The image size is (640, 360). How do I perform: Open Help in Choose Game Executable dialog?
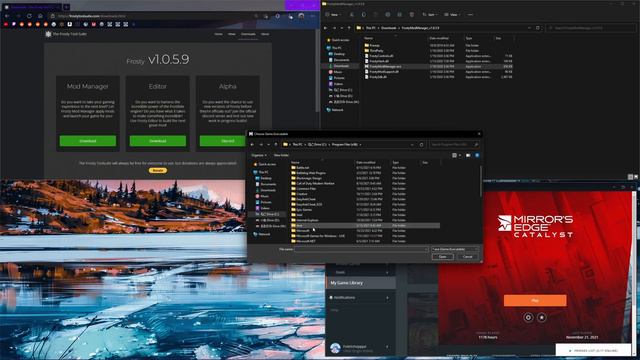click(x=477, y=156)
